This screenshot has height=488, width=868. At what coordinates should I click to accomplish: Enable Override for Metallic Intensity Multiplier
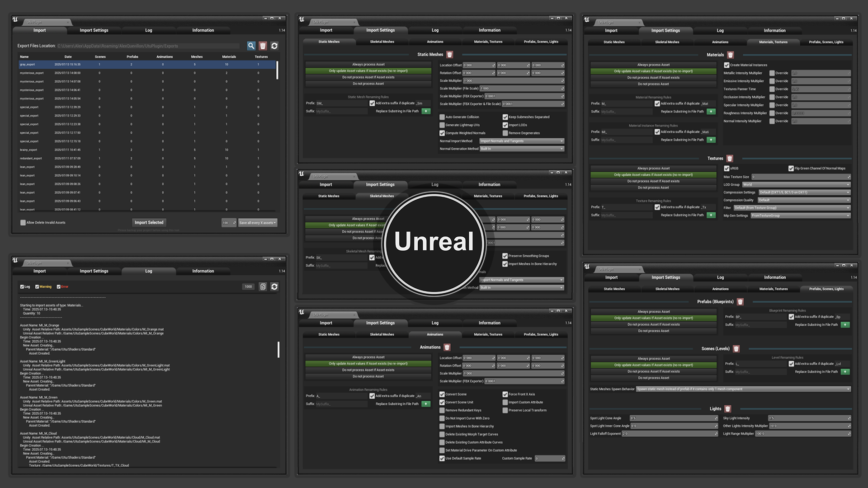pos(772,73)
